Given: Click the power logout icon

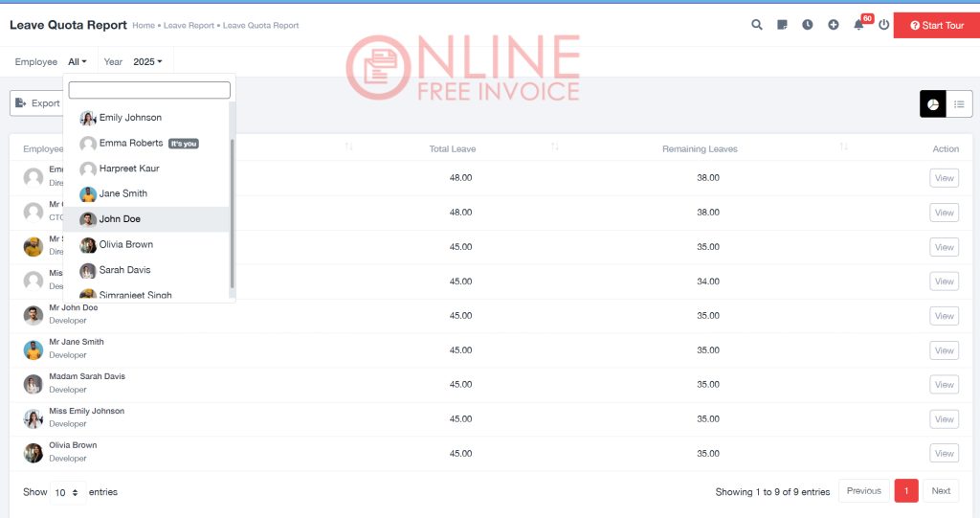Looking at the screenshot, I should pos(883,25).
